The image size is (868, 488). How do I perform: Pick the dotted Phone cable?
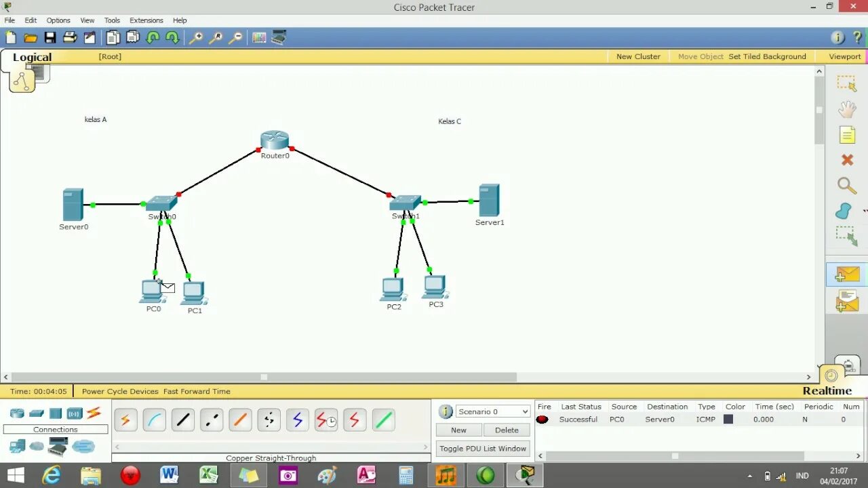click(269, 420)
